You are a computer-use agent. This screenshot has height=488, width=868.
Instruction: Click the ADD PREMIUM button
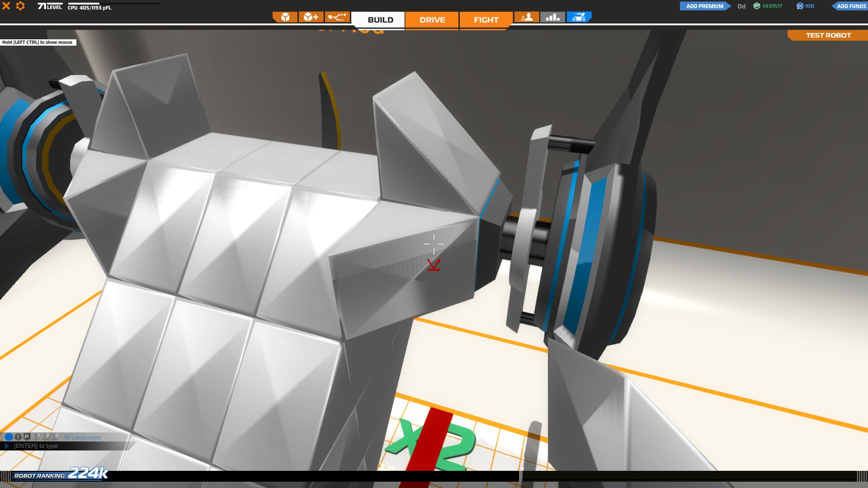pos(704,6)
